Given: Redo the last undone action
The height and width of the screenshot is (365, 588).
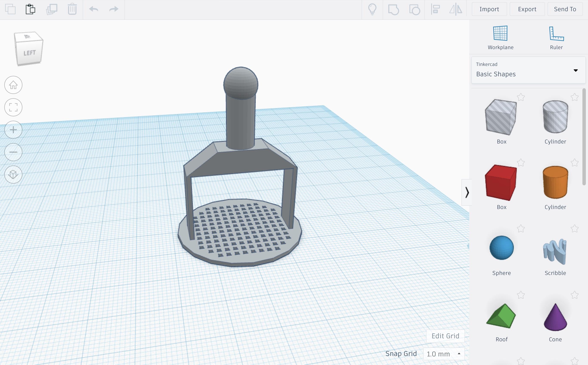Looking at the screenshot, I should point(114,9).
